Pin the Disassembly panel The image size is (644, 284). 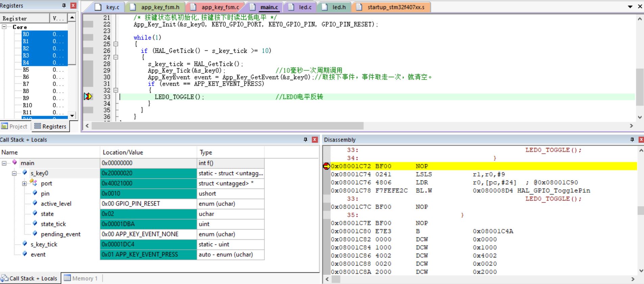coord(632,139)
